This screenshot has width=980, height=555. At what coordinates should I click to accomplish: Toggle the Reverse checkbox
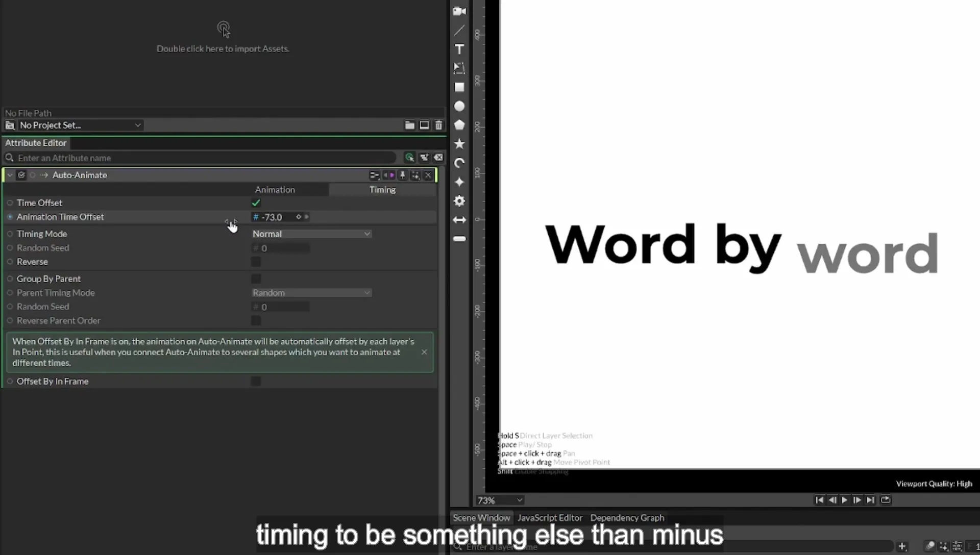(x=256, y=262)
